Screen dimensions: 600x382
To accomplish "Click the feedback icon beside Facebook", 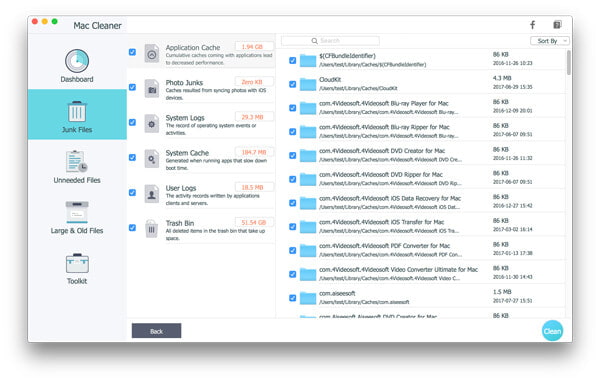I will tap(557, 25).
